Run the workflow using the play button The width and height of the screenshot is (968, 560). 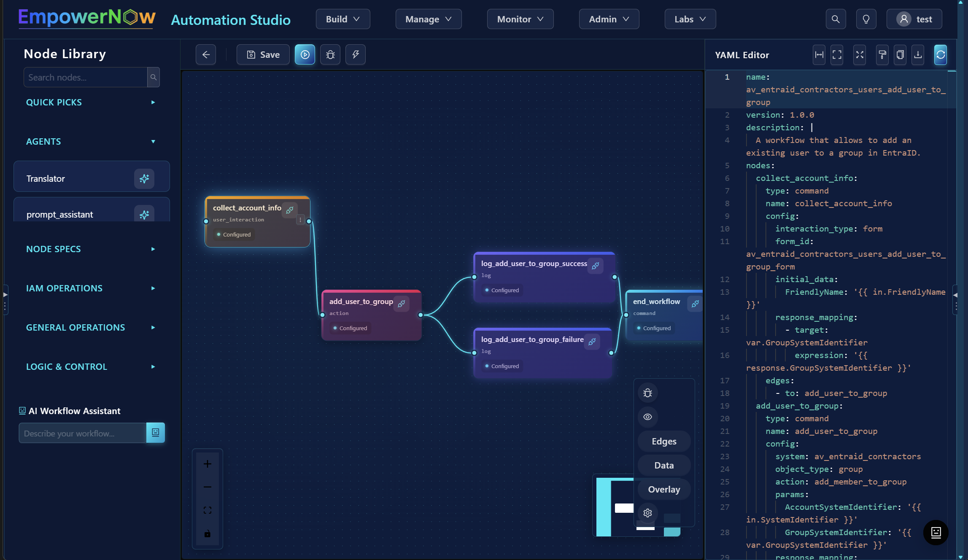[x=305, y=54]
